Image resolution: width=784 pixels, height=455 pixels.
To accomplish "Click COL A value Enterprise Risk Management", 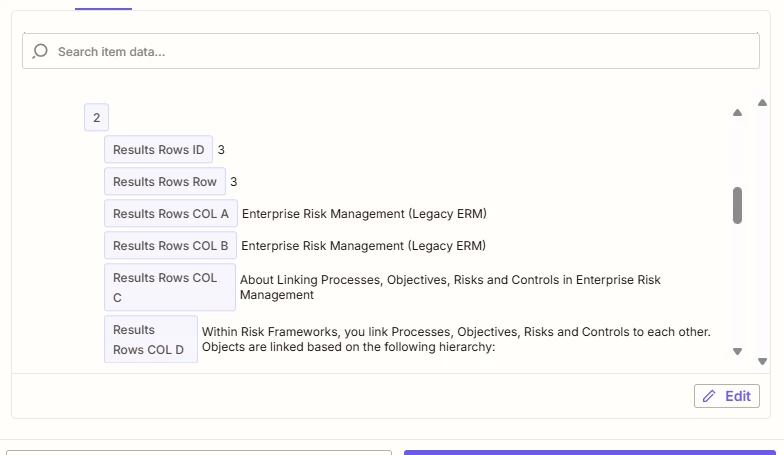I will 364,214.
